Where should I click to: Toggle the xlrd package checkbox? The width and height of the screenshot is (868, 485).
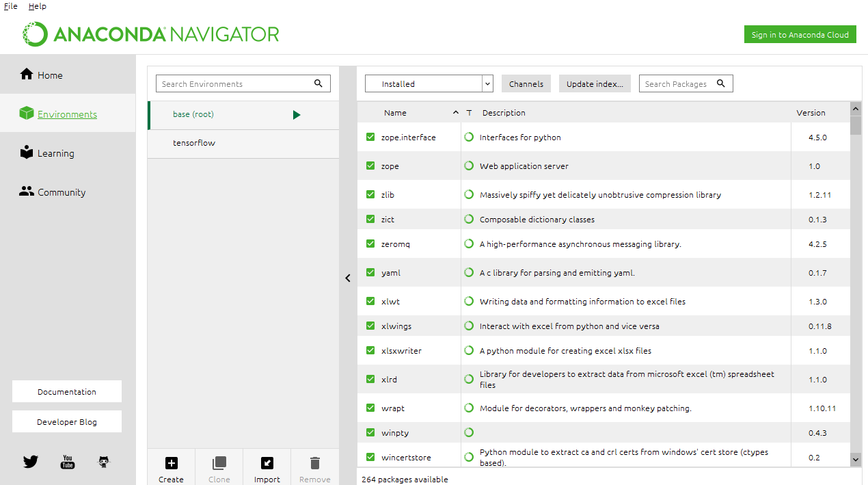[x=370, y=379]
